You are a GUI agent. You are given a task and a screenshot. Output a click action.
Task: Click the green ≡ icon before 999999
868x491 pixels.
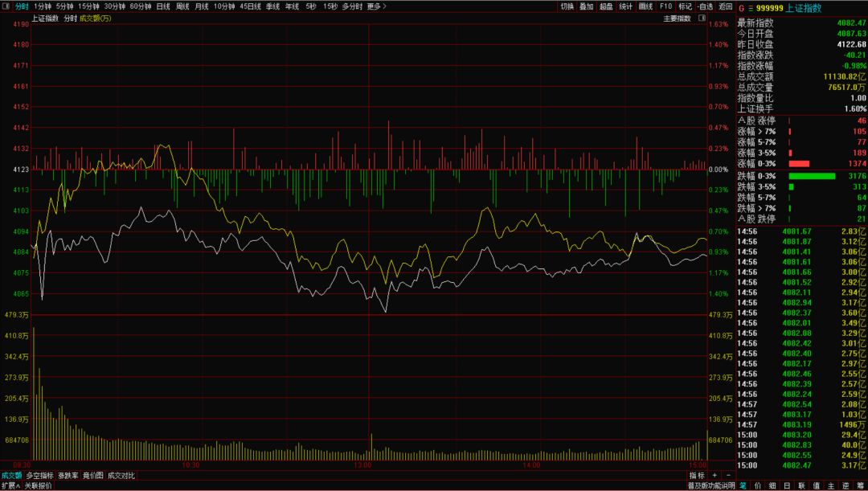(751, 7)
